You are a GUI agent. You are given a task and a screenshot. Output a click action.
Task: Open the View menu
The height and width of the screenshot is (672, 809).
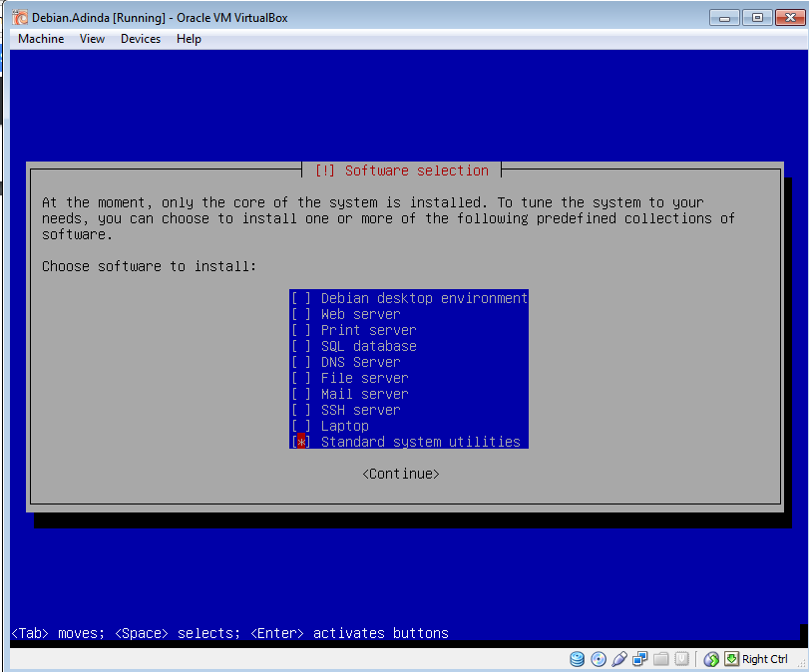click(x=92, y=39)
